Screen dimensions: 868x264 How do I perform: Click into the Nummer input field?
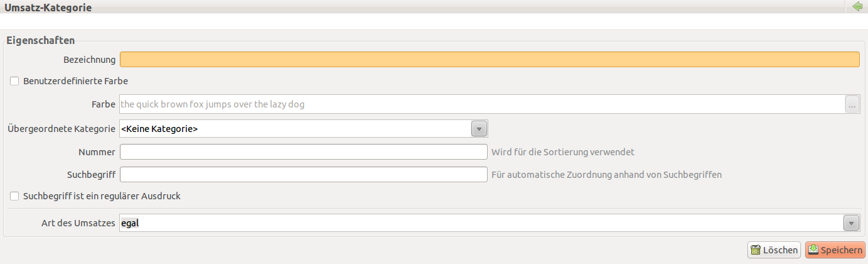[304, 152]
